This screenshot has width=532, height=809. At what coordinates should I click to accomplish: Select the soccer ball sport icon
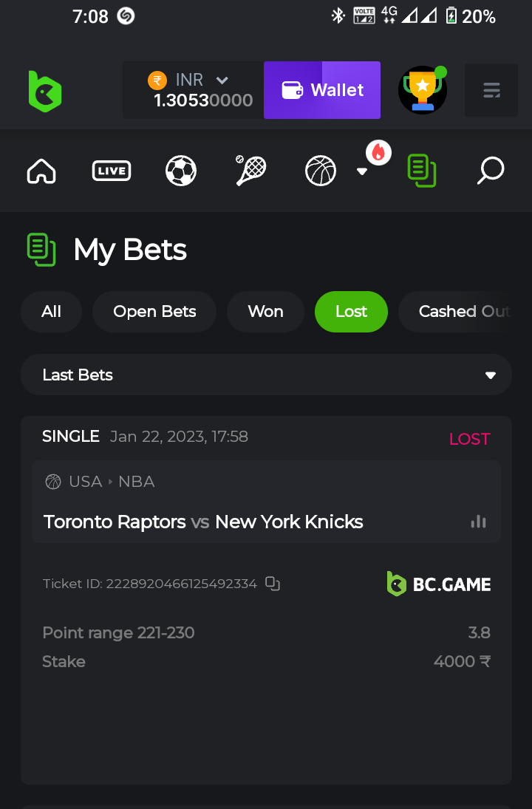pos(181,171)
